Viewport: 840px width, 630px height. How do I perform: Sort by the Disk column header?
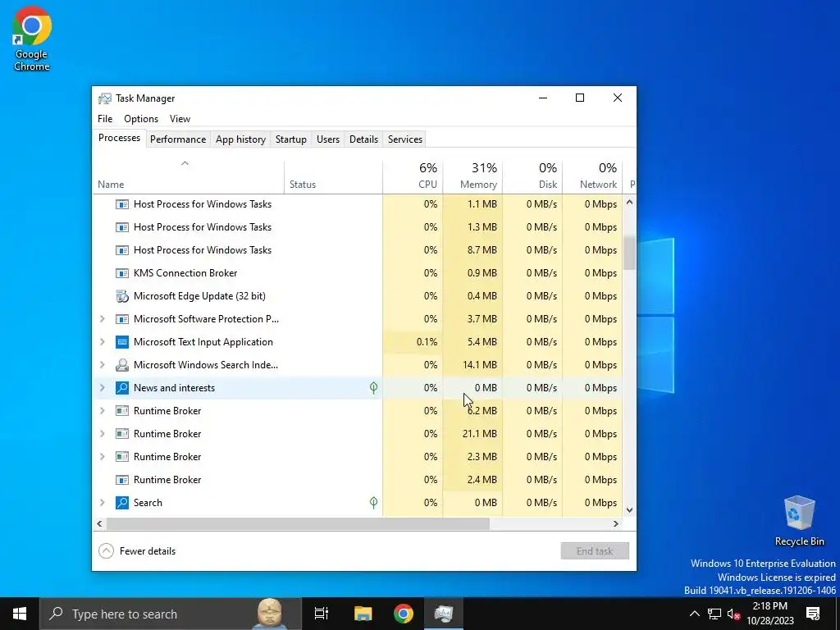click(532, 177)
